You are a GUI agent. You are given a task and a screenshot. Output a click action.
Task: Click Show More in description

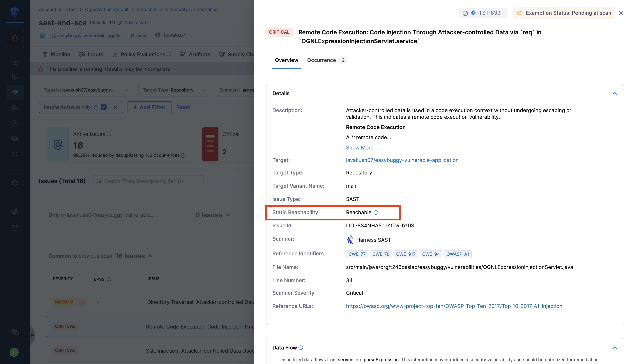[360, 148]
